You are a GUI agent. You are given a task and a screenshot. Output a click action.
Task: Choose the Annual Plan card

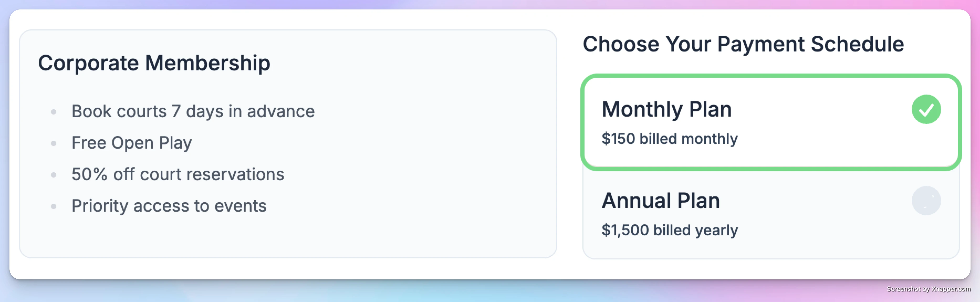click(771, 214)
